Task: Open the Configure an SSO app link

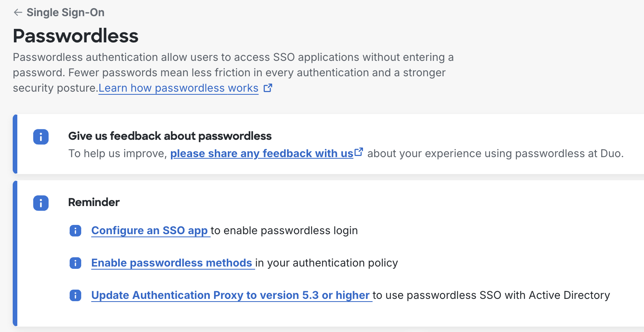Action: 149,231
